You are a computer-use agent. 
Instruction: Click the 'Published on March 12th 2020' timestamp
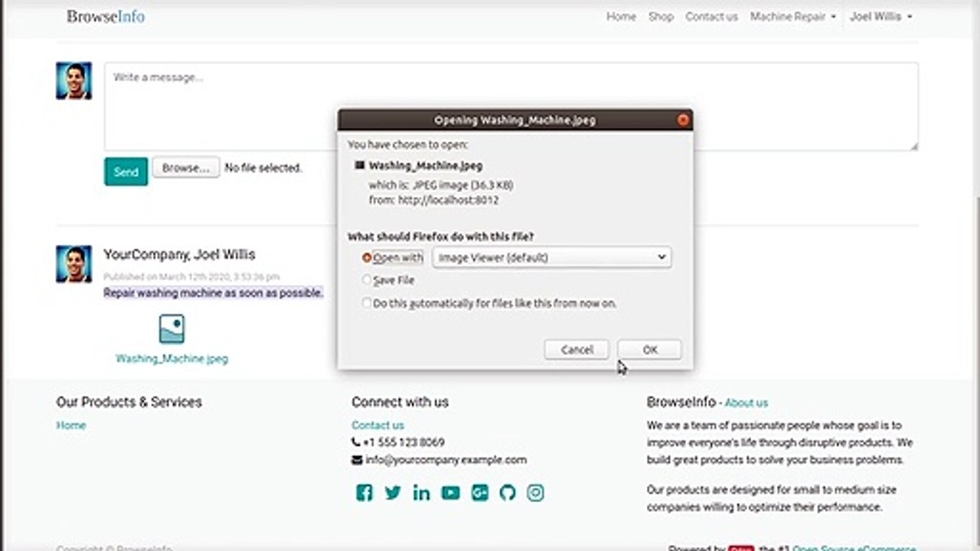coord(191,277)
